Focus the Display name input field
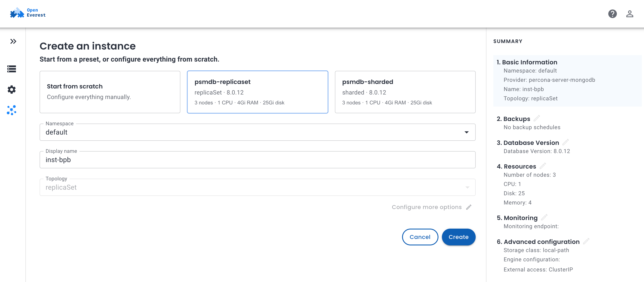The image size is (644, 282). 257,160
